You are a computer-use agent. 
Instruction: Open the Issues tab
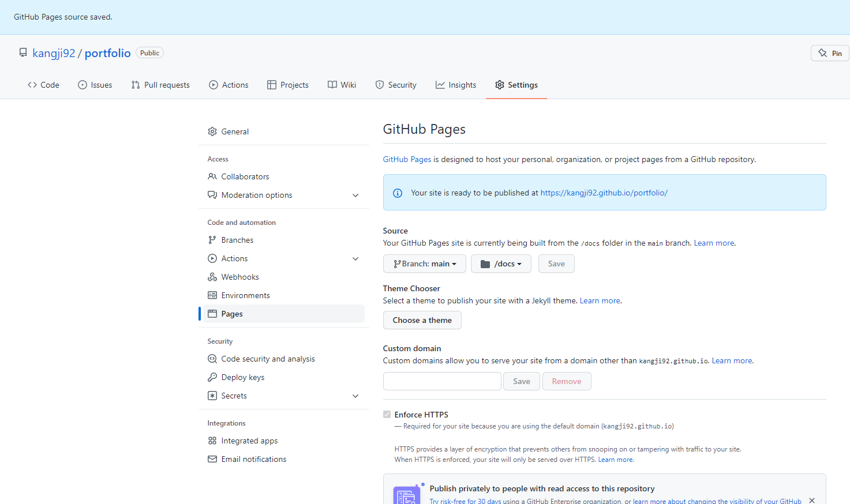tap(95, 85)
